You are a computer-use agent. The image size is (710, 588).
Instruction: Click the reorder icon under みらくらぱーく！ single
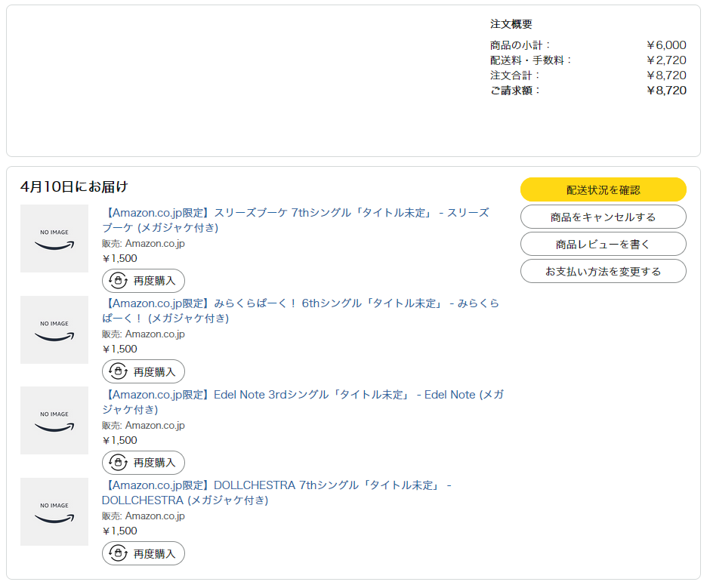(x=118, y=371)
